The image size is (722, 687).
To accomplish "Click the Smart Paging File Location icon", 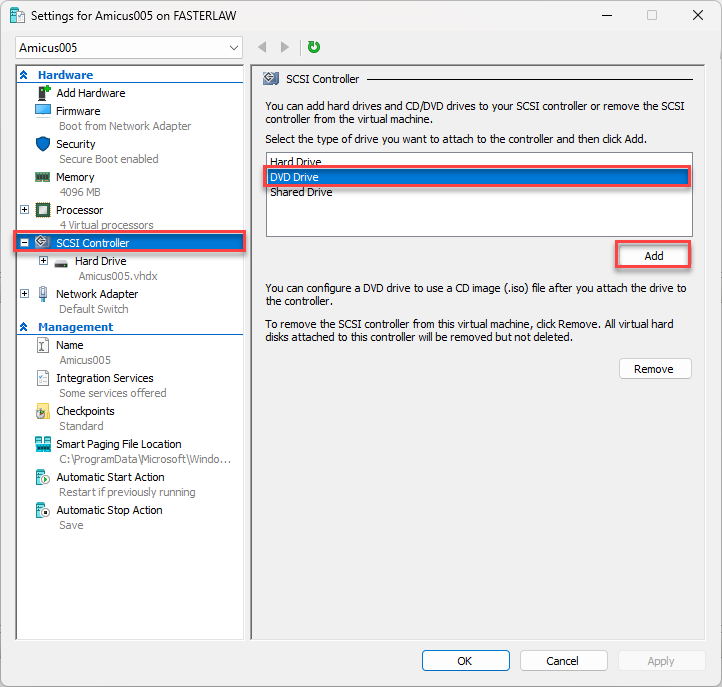I will (43, 444).
